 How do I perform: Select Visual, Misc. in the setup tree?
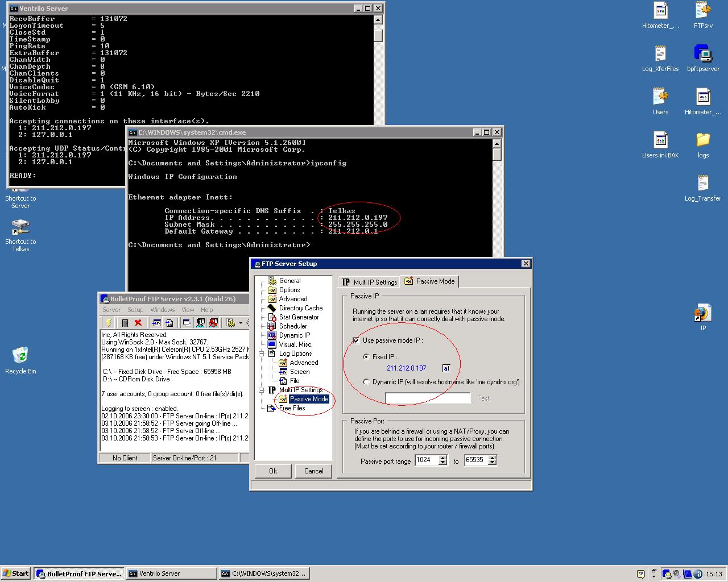296,344
